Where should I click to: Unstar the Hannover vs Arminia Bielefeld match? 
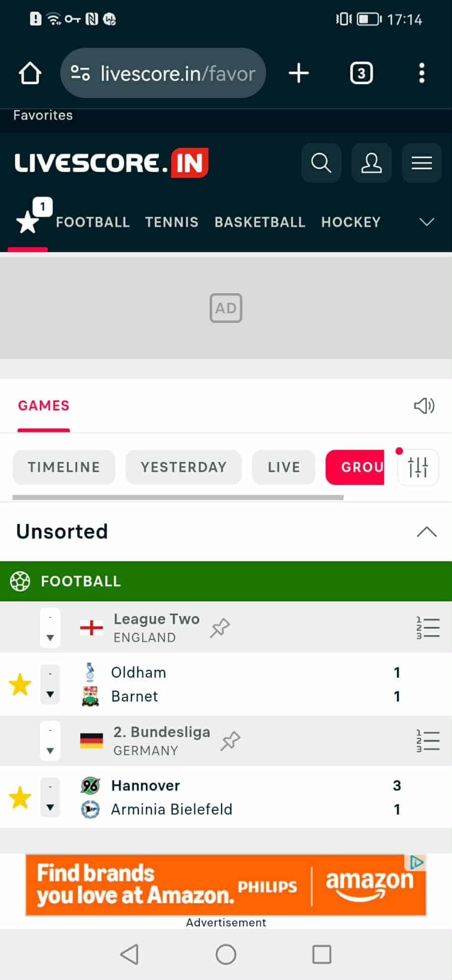pos(20,797)
